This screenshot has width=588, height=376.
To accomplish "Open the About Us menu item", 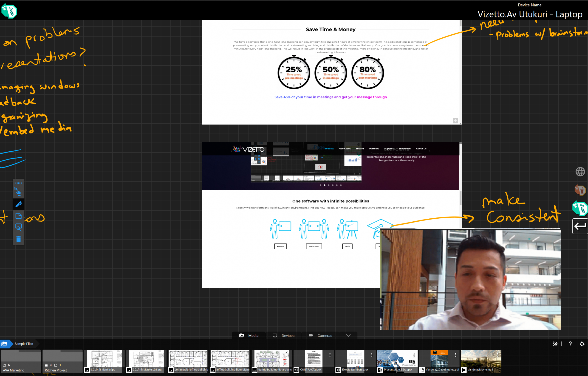I will (x=421, y=148).
